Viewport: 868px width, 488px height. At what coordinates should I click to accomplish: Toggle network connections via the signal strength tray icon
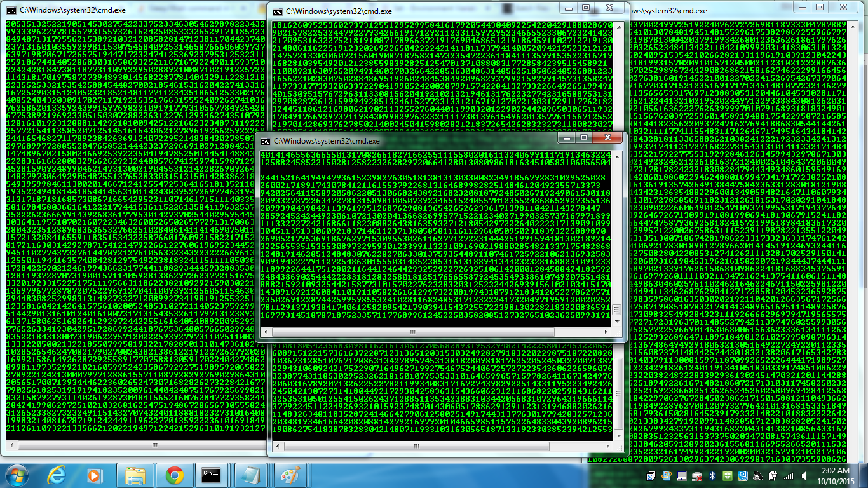[x=788, y=477]
